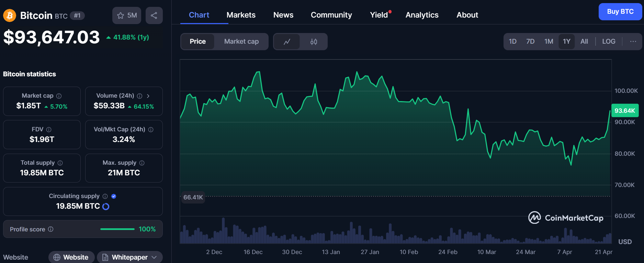Click the Profile score progress bar
644x263 pixels.
pyautogui.click(x=117, y=229)
